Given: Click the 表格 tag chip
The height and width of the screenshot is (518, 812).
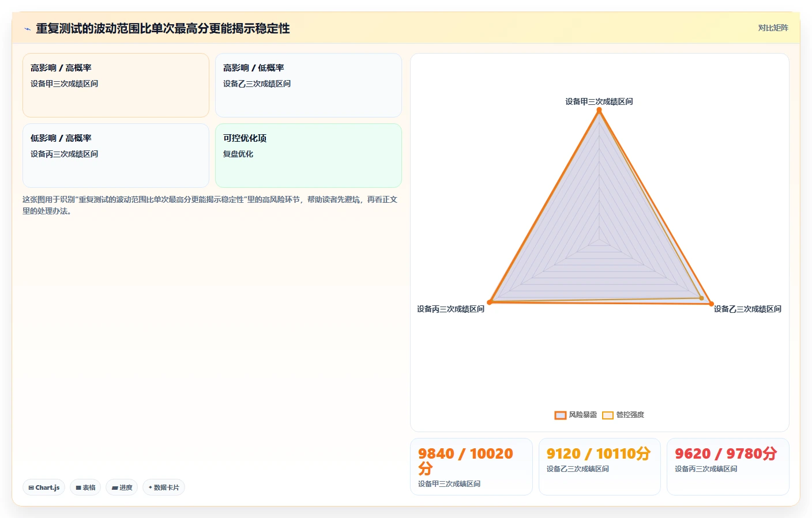Looking at the screenshot, I should [85, 487].
